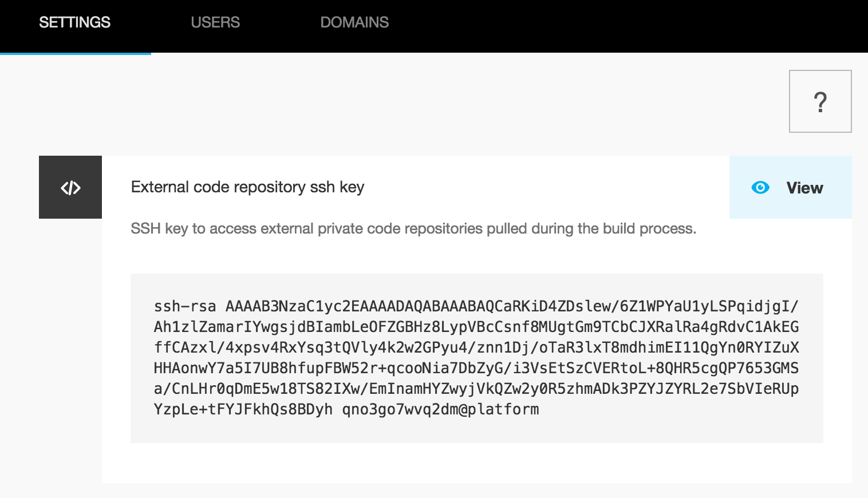868x498 pixels.
Task: Click the ssh-rsa prefix in the key
Action: 184,307
